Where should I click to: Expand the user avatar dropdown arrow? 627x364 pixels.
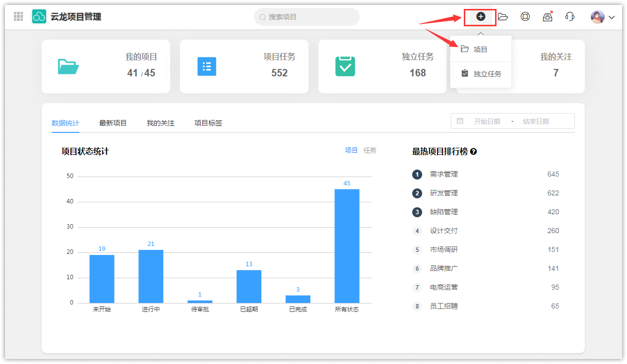(x=612, y=17)
